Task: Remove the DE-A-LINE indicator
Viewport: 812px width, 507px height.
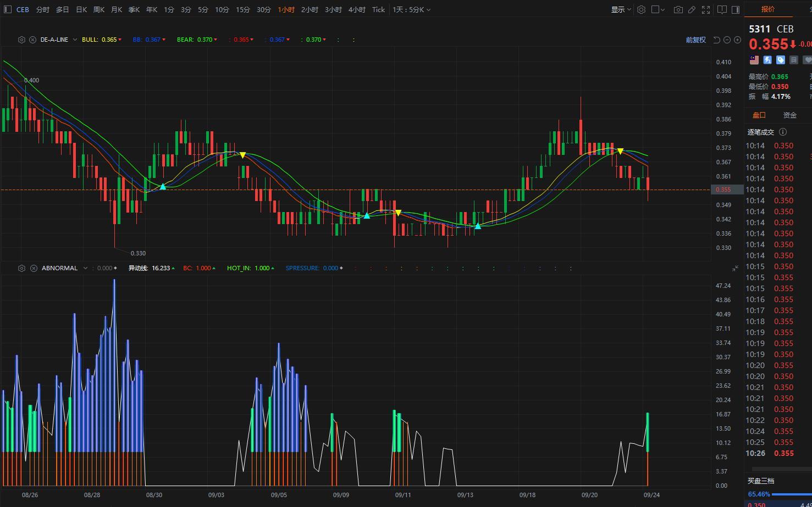Action: (x=32, y=40)
